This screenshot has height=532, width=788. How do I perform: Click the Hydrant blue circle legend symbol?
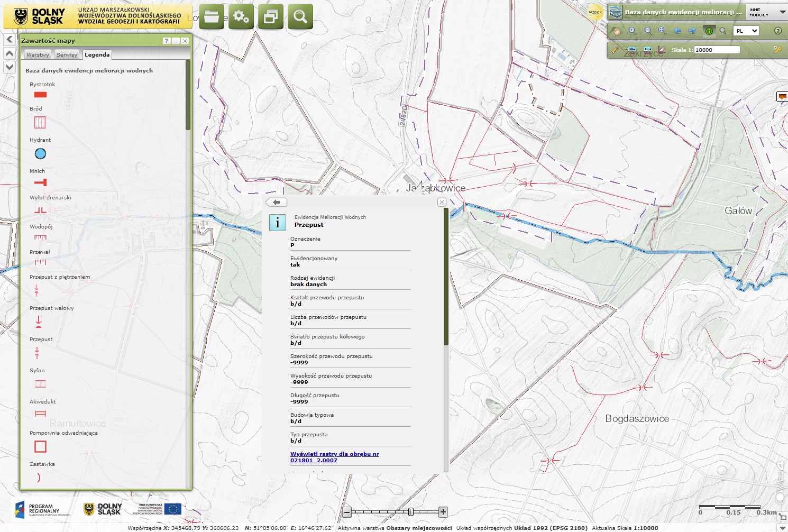click(40, 153)
